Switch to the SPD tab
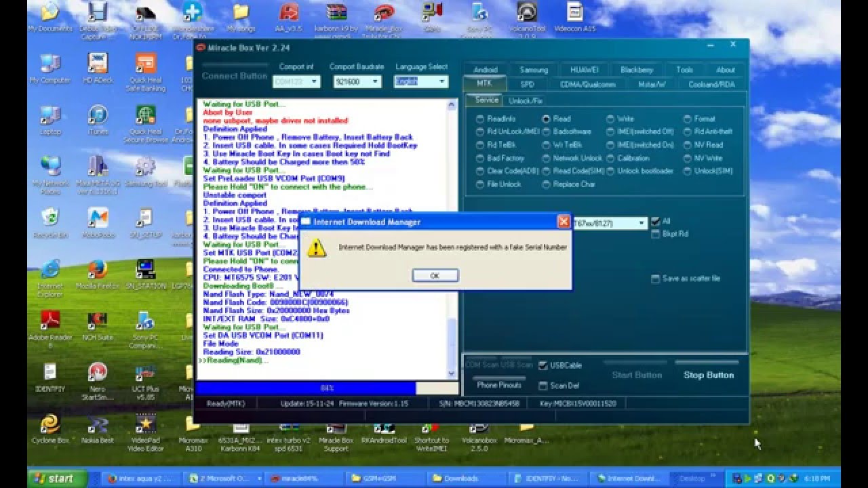868x488 pixels. click(x=527, y=85)
